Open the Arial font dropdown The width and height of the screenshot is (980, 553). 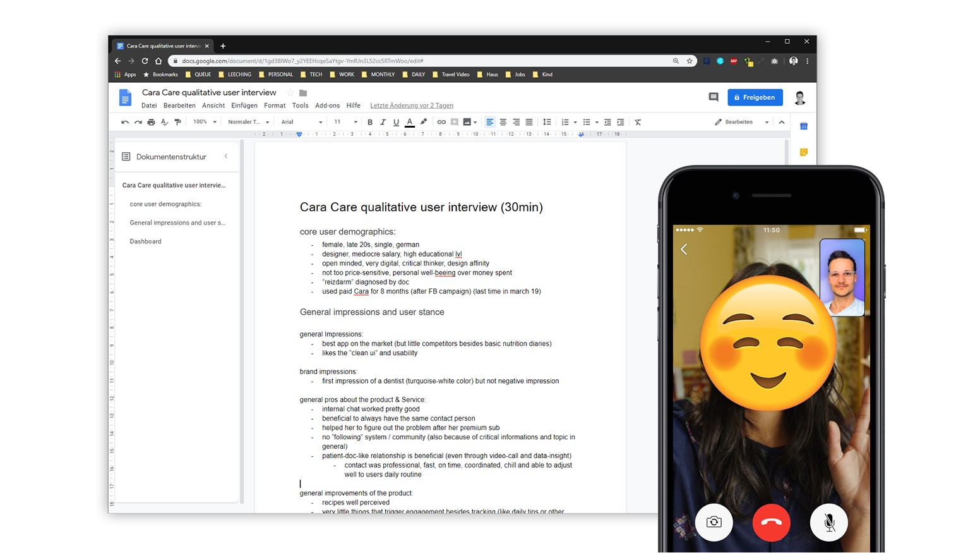point(302,122)
